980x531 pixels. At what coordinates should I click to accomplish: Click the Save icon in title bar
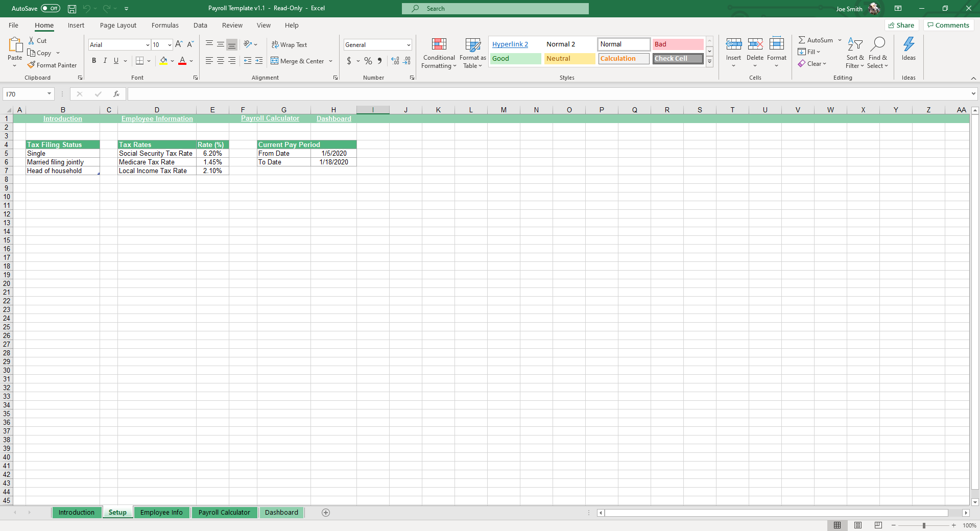[72, 9]
